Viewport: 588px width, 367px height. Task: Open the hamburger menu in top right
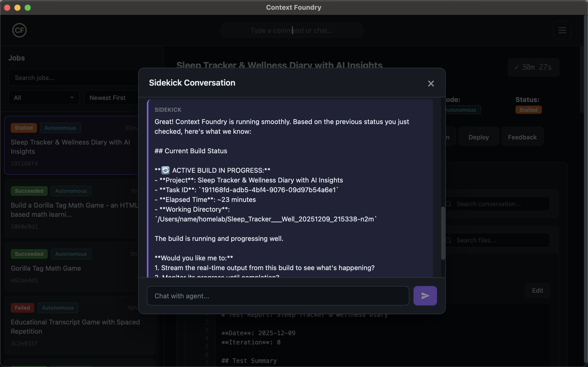click(562, 30)
